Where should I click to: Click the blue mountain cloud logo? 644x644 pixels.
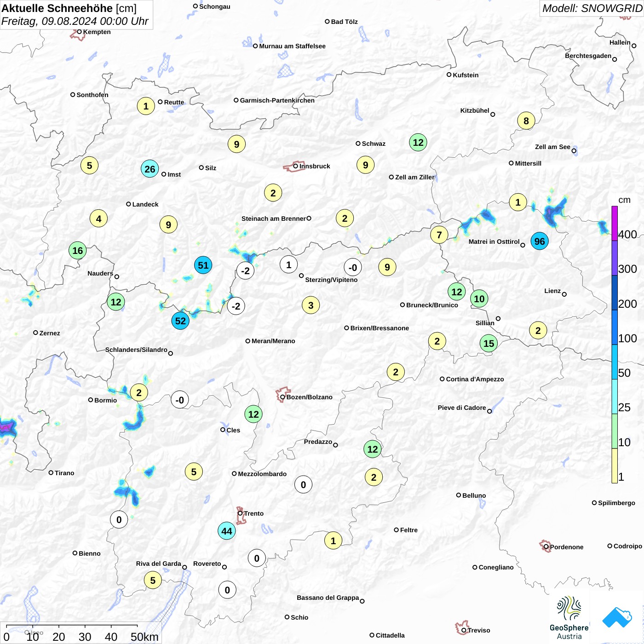click(x=617, y=617)
